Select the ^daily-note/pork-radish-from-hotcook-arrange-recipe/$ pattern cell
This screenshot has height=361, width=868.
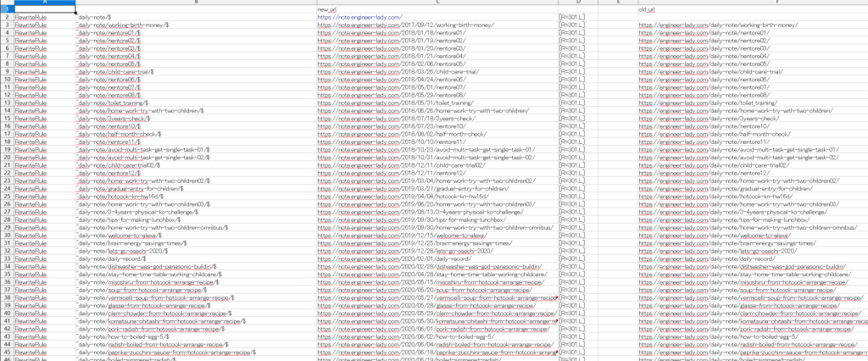point(196,329)
